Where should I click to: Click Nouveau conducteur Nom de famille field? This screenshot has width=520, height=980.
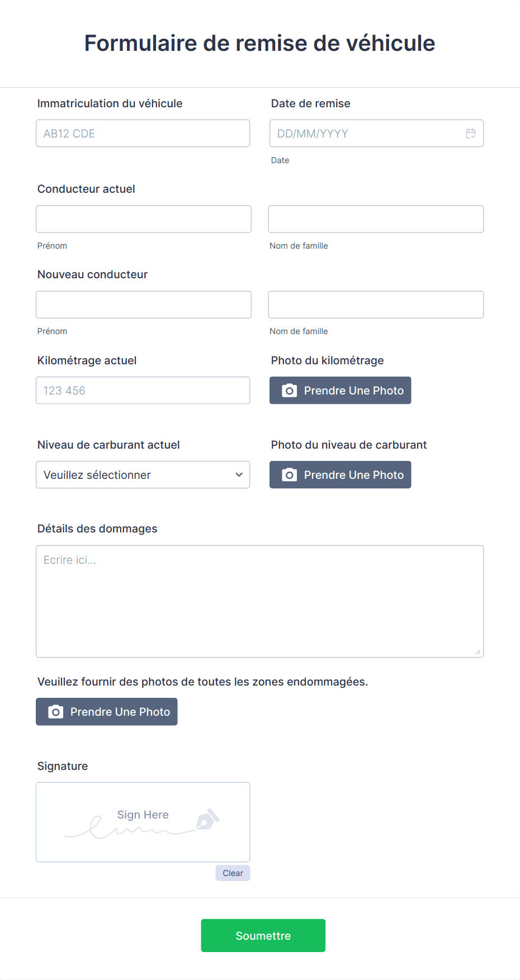(x=376, y=305)
